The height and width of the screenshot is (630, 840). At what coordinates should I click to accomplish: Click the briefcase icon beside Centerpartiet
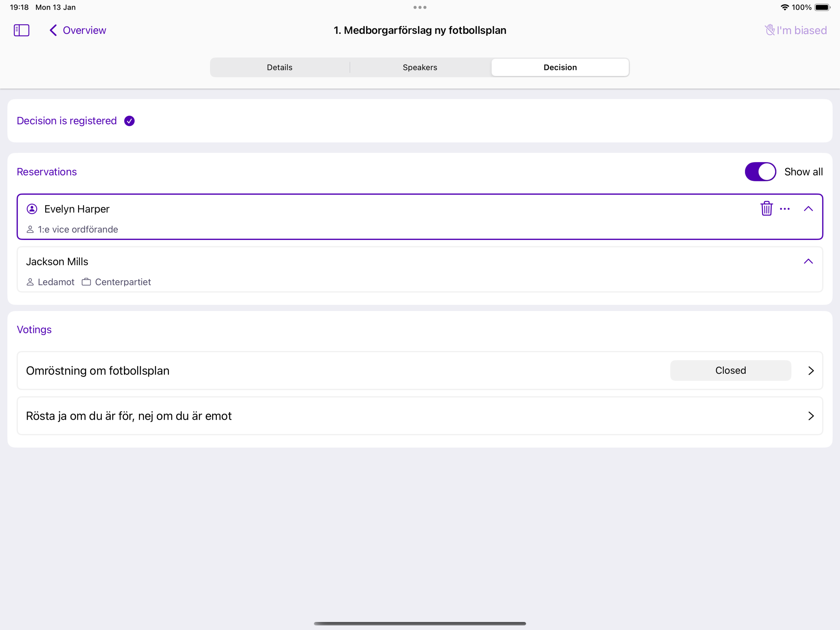86,282
